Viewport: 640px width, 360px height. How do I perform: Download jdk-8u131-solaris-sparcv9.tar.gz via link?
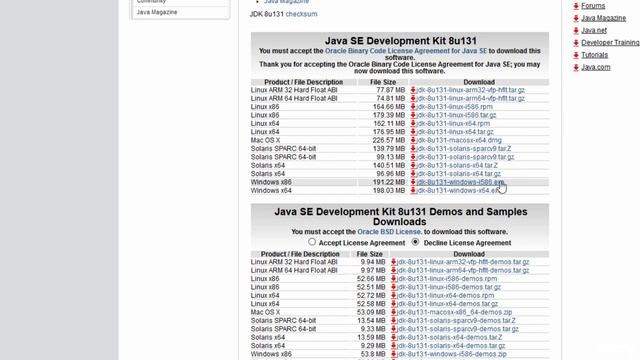pyautogui.click(x=465, y=157)
